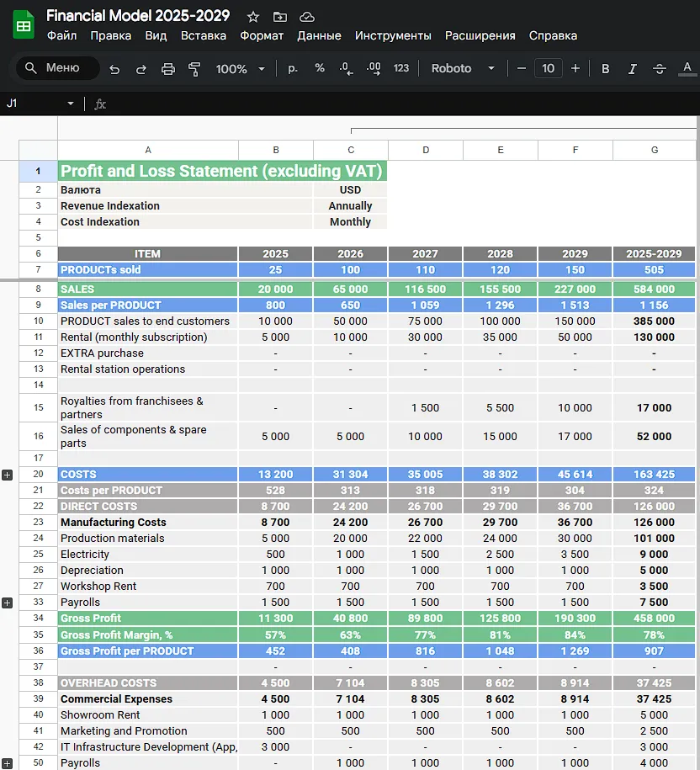Image resolution: width=700 pixels, height=770 pixels.
Task: Select Royalties from franchisees & partners cell
Action: [148, 407]
